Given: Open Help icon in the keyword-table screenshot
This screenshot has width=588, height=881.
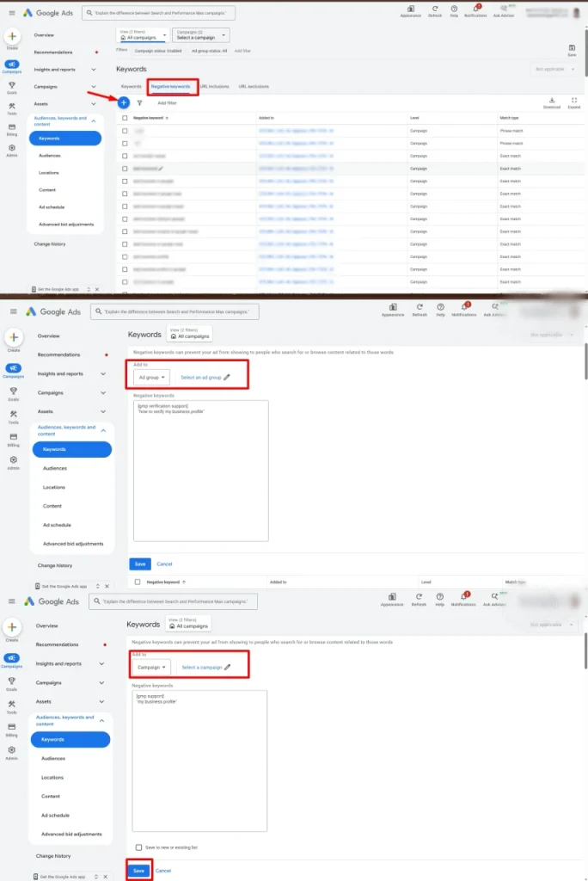Looking at the screenshot, I should (x=454, y=10).
